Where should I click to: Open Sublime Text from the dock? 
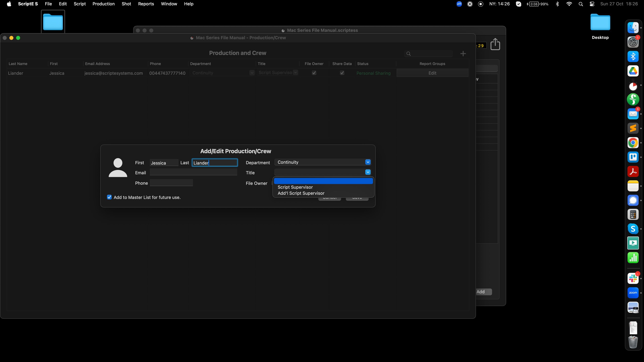(x=633, y=128)
